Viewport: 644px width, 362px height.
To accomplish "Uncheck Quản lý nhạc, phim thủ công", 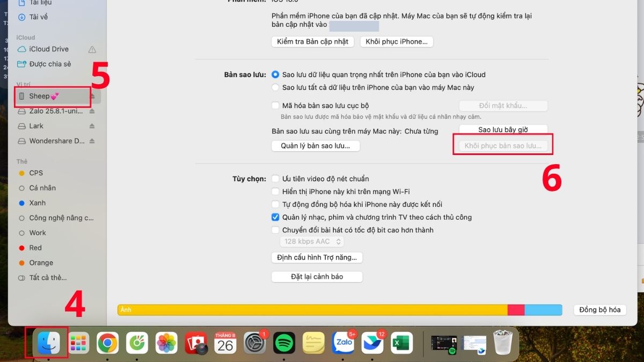I will tap(275, 217).
